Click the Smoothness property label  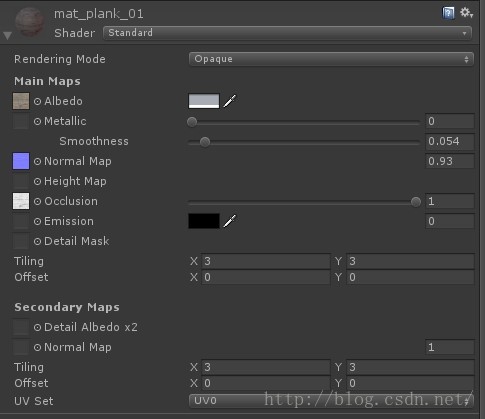[x=94, y=141]
